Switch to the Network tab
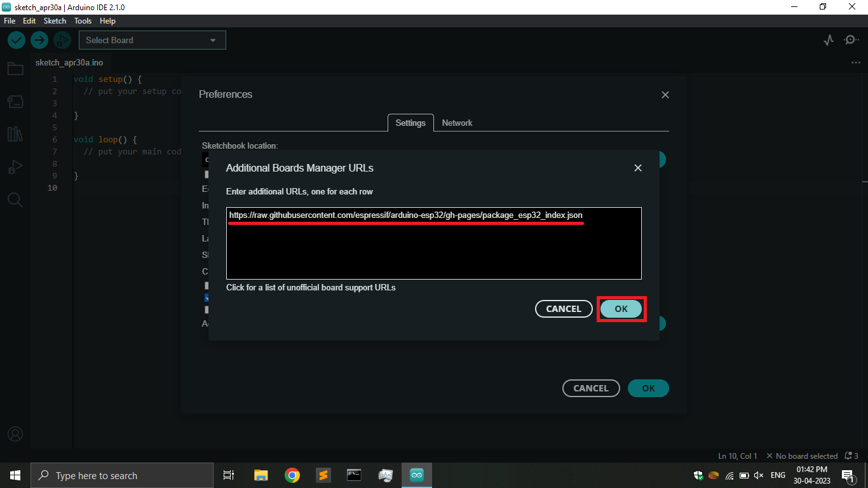 (x=457, y=123)
